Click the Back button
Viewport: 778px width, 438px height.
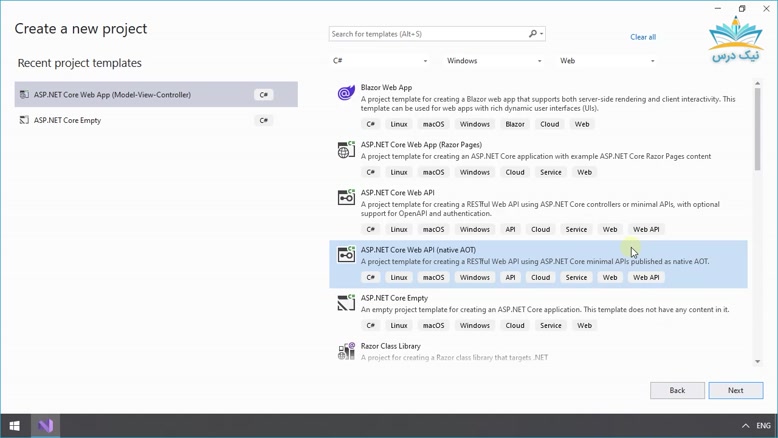point(677,390)
